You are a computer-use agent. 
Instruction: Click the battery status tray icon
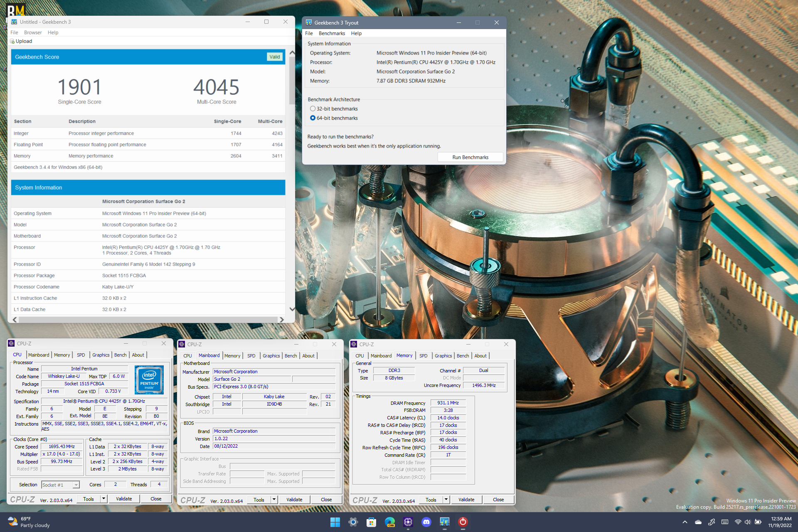tap(758, 522)
